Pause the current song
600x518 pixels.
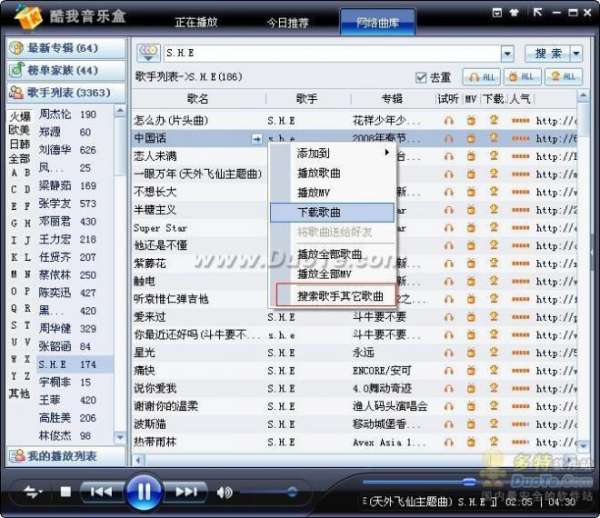point(144,492)
